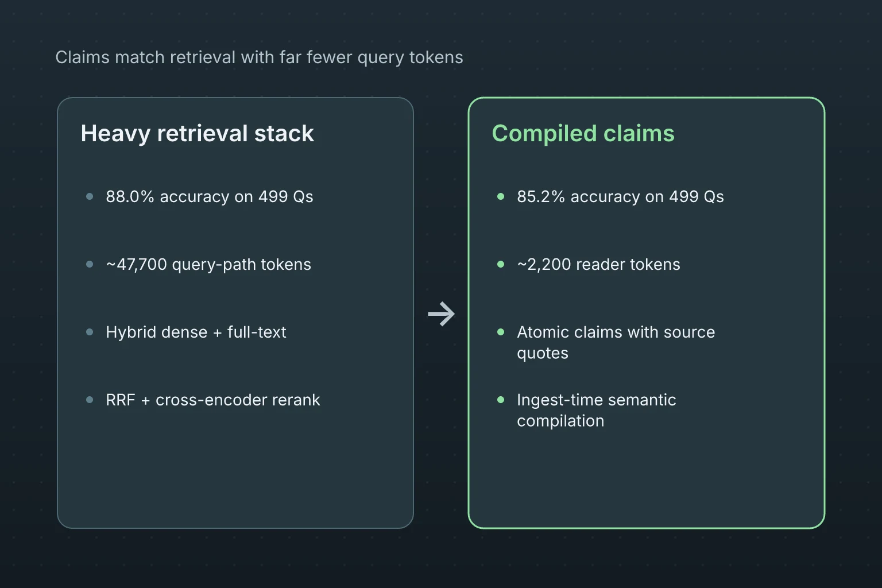Click the green bullet beside ~2,200 reader tokens
Image resolution: width=882 pixels, height=588 pixels.
pos(501,264)
